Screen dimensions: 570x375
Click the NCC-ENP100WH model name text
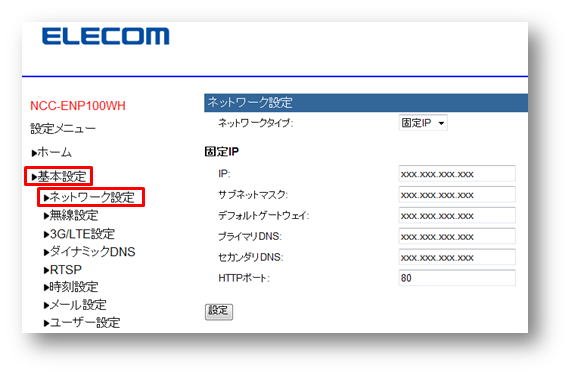[78, 106]
